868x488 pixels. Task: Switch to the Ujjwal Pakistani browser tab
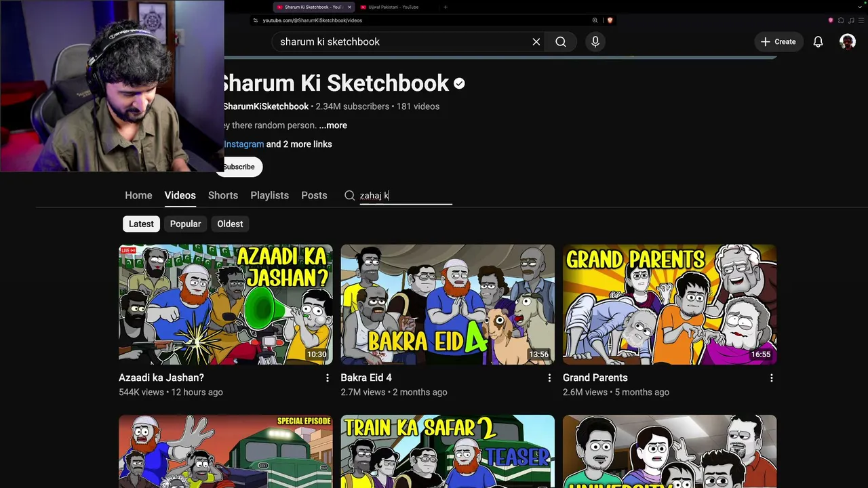pyautogui.click(x=393, y=7)
